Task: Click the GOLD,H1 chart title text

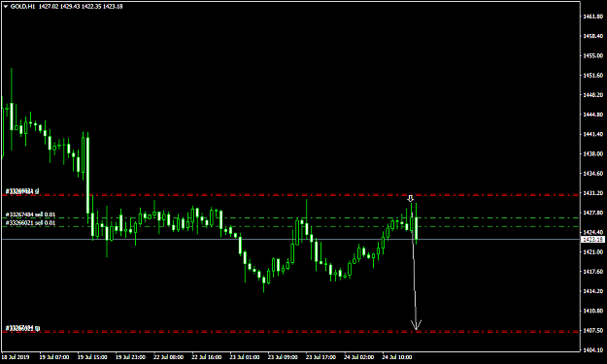Action: tap(23, 7)
